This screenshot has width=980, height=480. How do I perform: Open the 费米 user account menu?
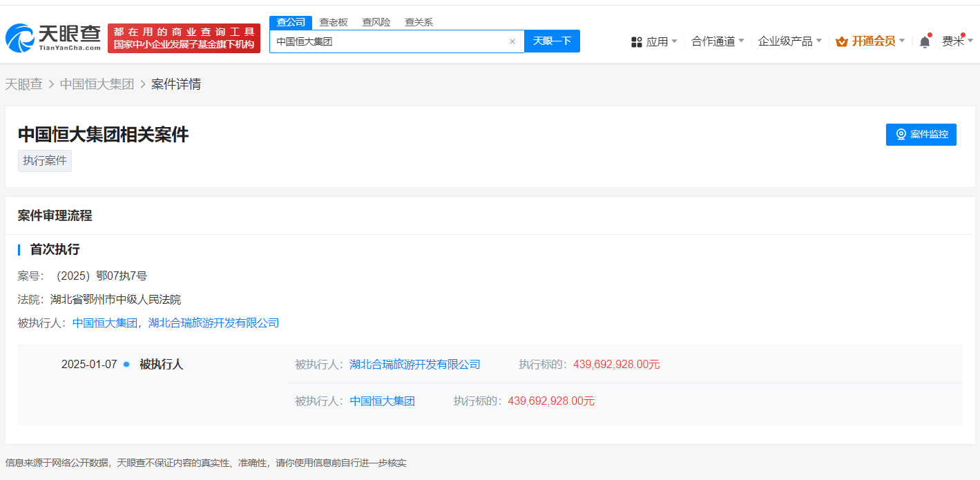pos(958,41)
